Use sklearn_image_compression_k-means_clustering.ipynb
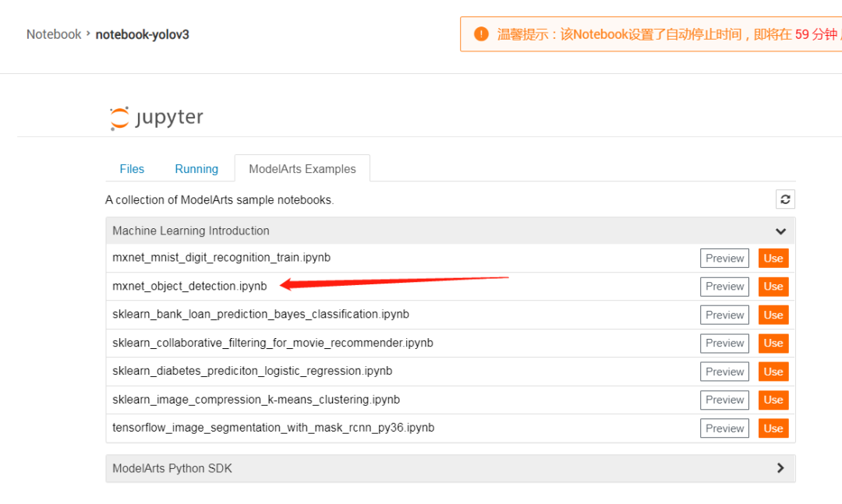This screenshot has width=842, height=504. [x=773, y=400]
